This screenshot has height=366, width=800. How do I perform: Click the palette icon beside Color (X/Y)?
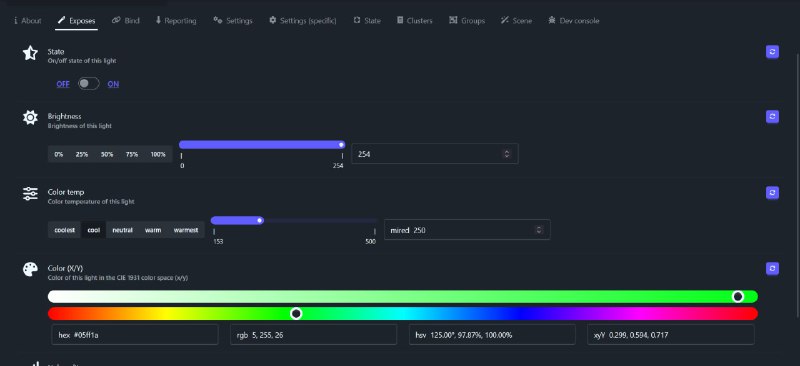click(x=30, y=270)
